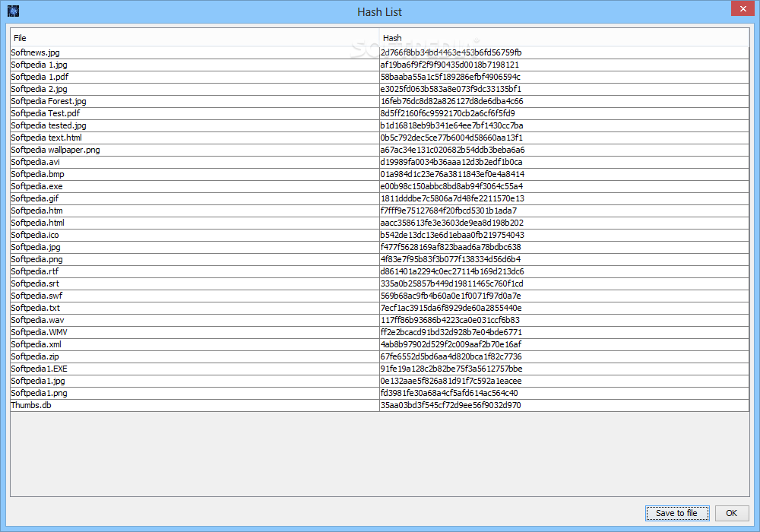
Task: Click hash e3025fd063b583a8e073f9dc33135bf1
Action: pos(451,89)
